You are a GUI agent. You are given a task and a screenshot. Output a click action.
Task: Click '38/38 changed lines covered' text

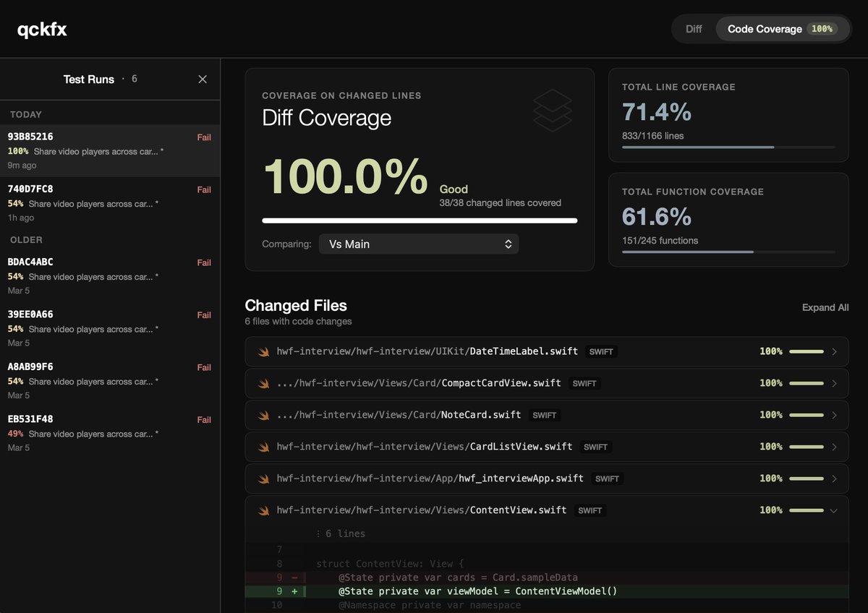pyautogui.click(x=500, y=203)
